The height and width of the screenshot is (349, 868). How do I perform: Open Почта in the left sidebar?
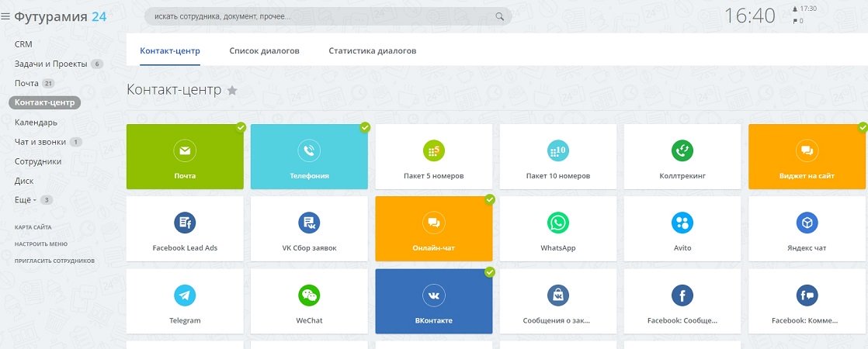[26, 83]
